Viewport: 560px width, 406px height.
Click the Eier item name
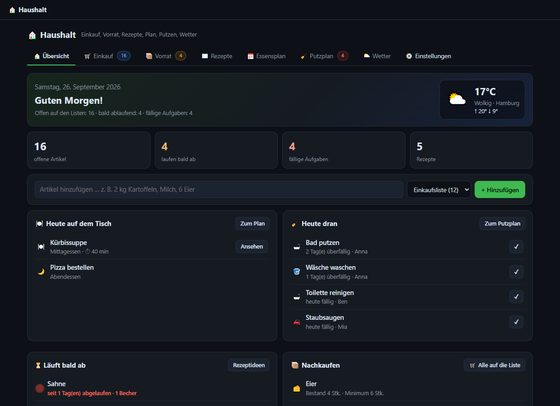tap(311, 384)
